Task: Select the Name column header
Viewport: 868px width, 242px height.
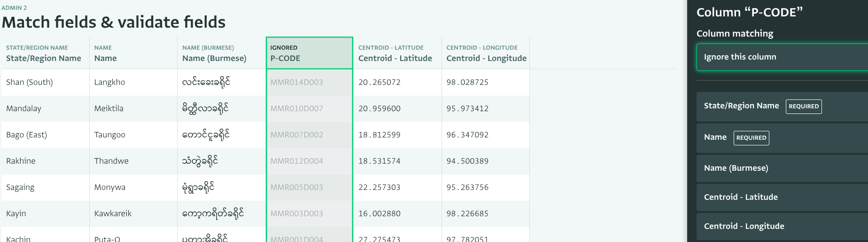Action: pos(133,53)
